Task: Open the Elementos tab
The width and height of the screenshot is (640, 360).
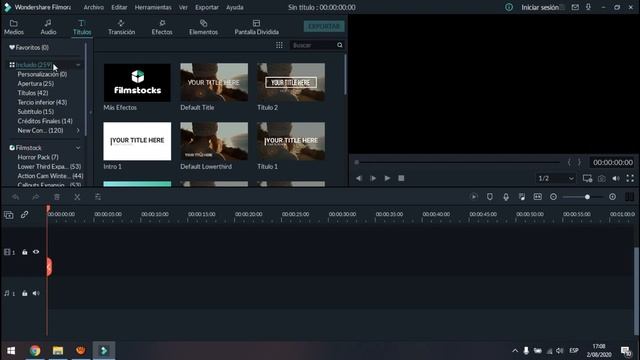Action: [x=203, y=27]
